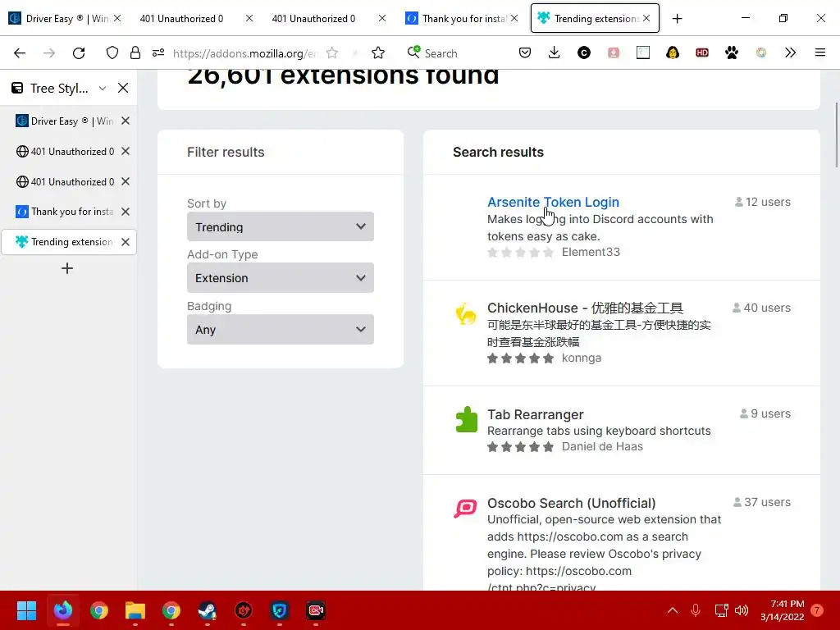The image size is (840, 630).
Task: Show hidden system tray icons chevron
Action: click(673, 610)
